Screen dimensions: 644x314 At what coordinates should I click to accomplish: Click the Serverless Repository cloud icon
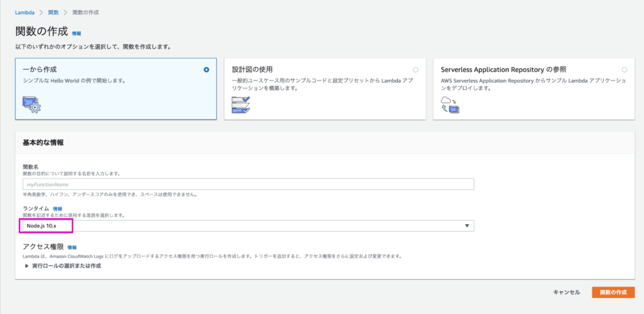(449, 105)
